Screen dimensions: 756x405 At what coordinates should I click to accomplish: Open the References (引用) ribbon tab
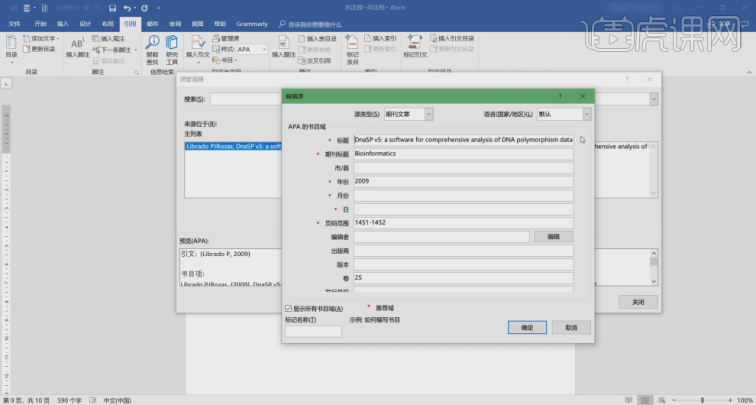pyautogui.click(x=130, y=21)
